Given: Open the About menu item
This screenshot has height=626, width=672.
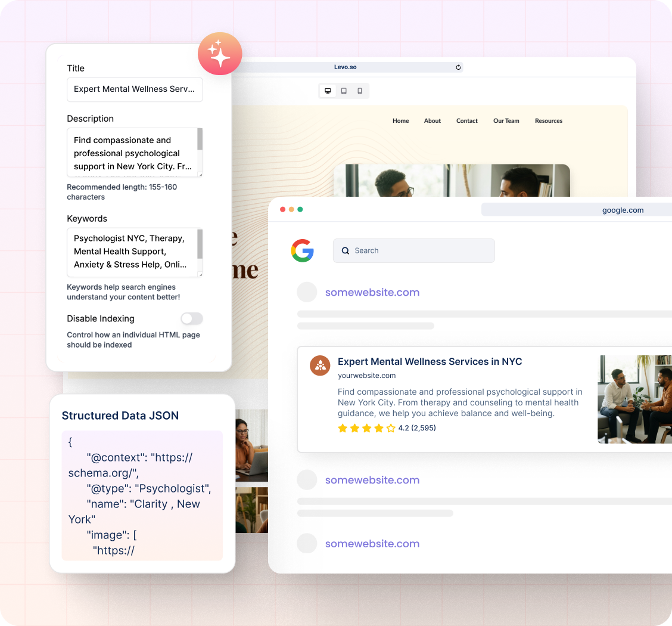Looking at the screenshot, I should pyautogui.click(x=433, y=121).
